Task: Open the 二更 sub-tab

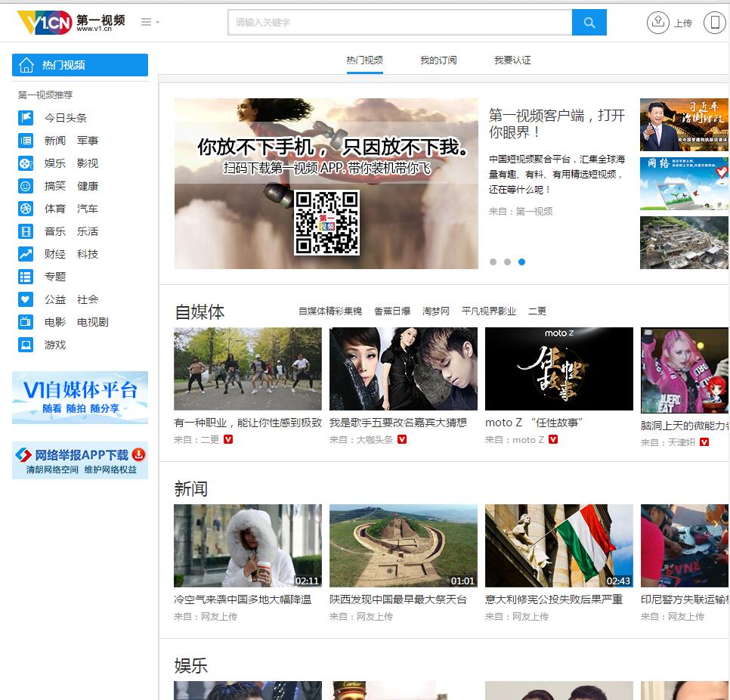Action: point(537,311)
